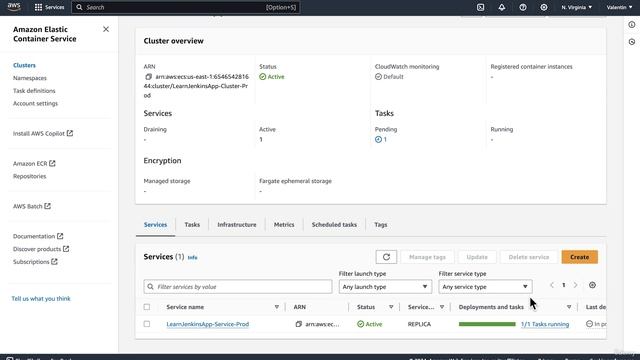
Task: Click the upper icon in right side panel
Action: 632,25
